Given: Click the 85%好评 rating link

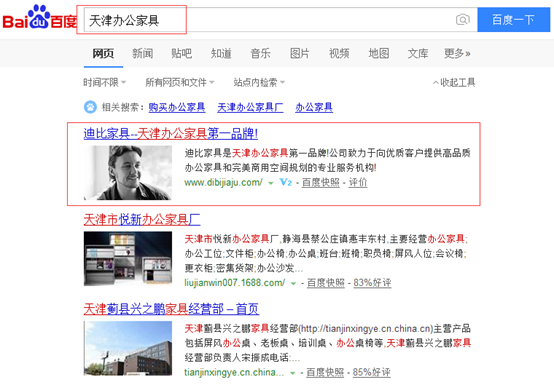Looking at the screenshot, I should [371, 372].
